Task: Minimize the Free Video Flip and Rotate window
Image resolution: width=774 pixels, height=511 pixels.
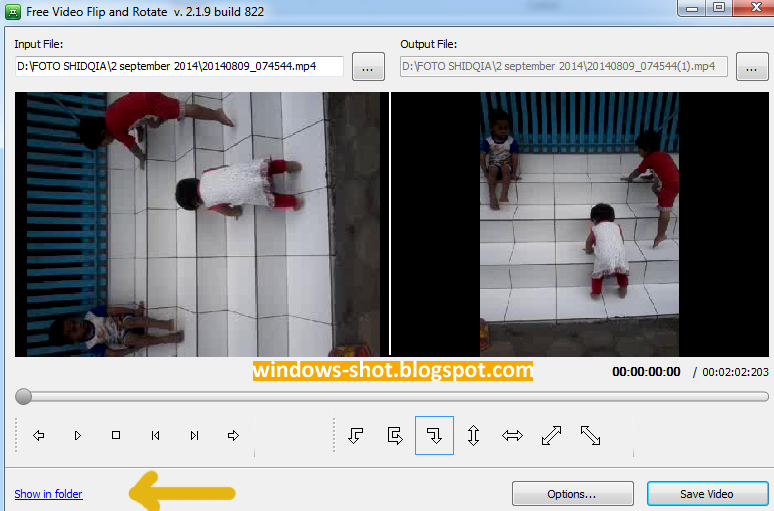Action: pos(692,8)
